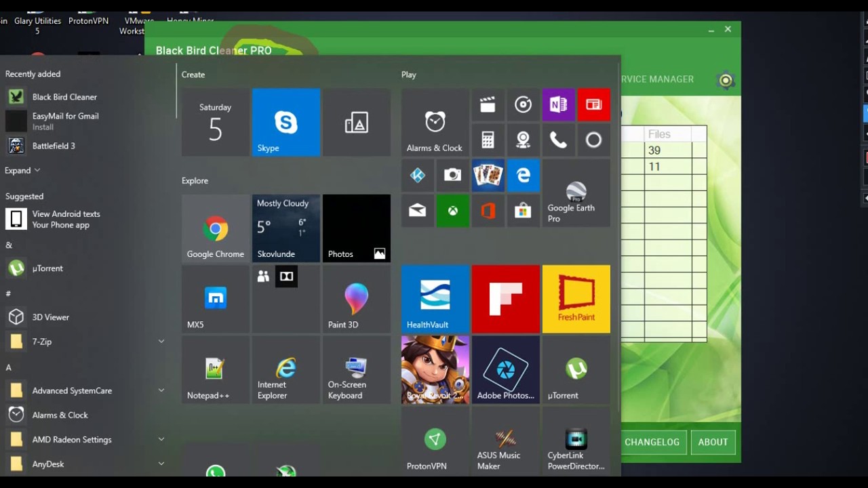The image size is (868, 488).
Task: Open the On-Screen Keyboard tile
Action: coord(356,369)
